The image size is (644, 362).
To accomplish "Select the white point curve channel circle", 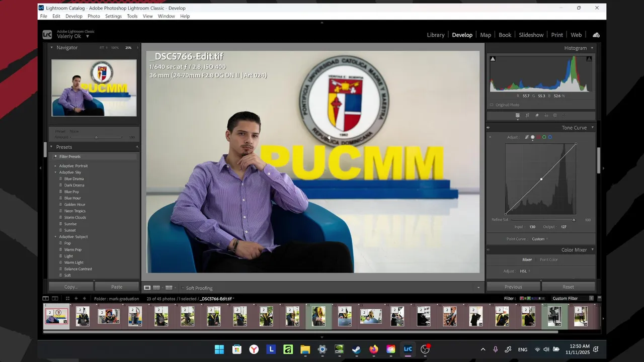I will pos(533,137).
